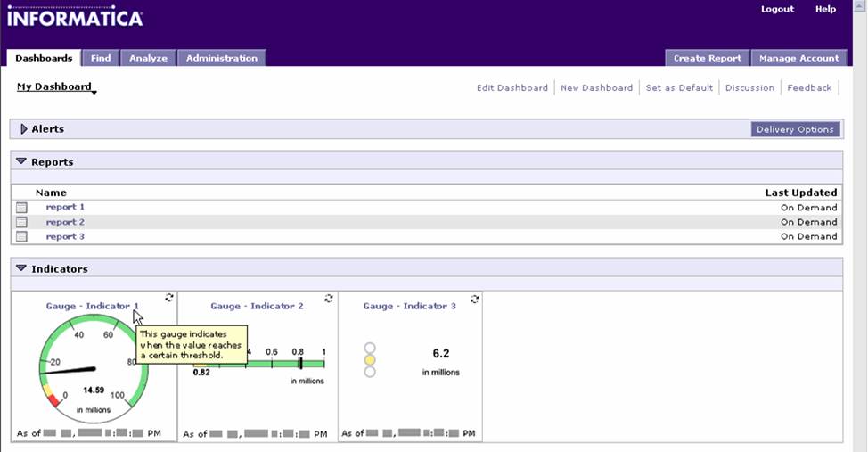The image size is (868, 452).
Task: Click On Demand in report 1 row
Action: coord(809,208)
